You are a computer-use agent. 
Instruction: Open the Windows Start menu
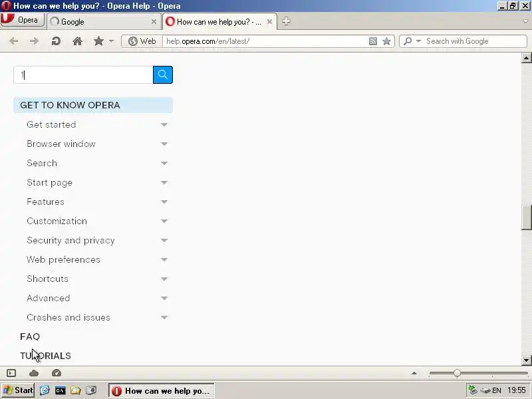point(18,390)
